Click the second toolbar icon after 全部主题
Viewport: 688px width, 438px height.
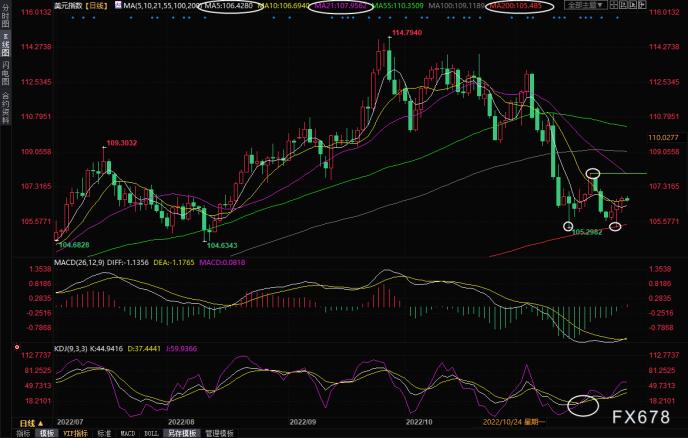click(624, 5)
